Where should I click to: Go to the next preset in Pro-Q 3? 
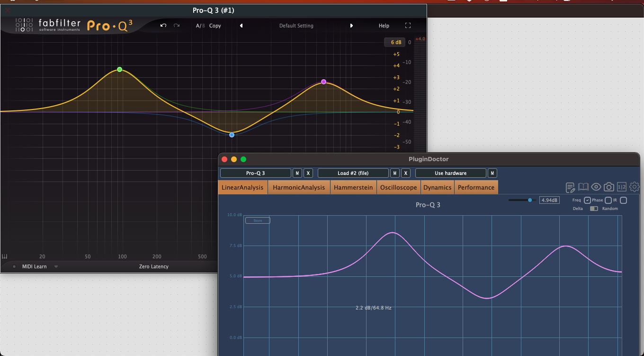coord(351,26)
